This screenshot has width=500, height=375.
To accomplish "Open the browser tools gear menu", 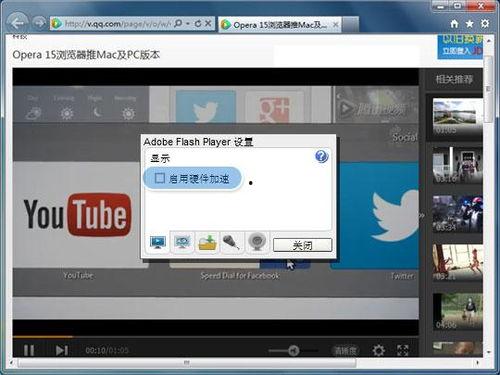I will pos(485,23).
